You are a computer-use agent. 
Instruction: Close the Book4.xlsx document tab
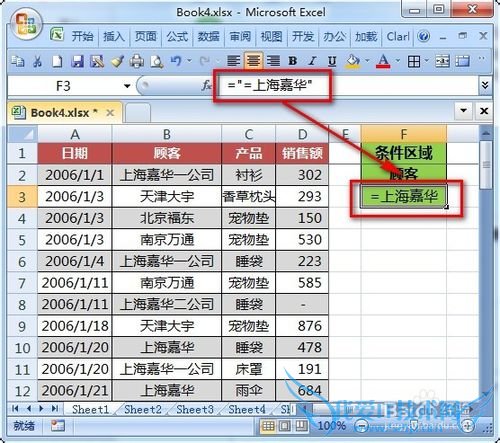110,113
